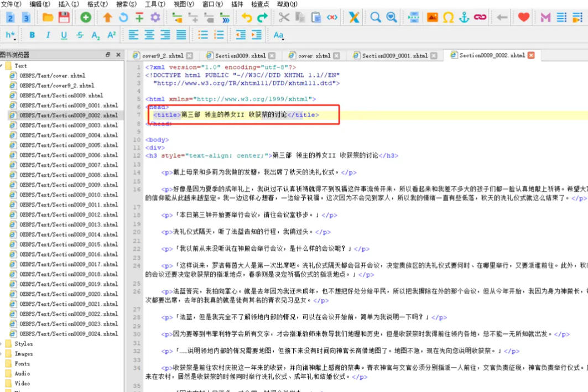
Task: Close the Section0009_0002.xhtml tab
Action: pos(531,55)
